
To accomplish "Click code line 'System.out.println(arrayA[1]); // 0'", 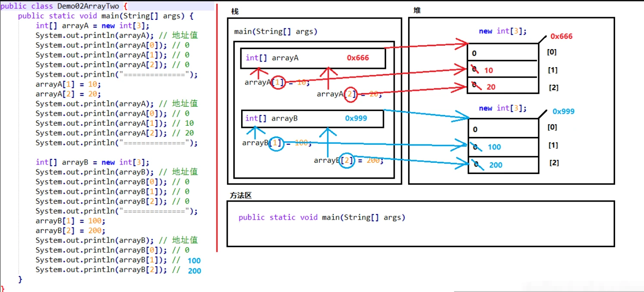I will pyautogui.click(x=113, y=55).
